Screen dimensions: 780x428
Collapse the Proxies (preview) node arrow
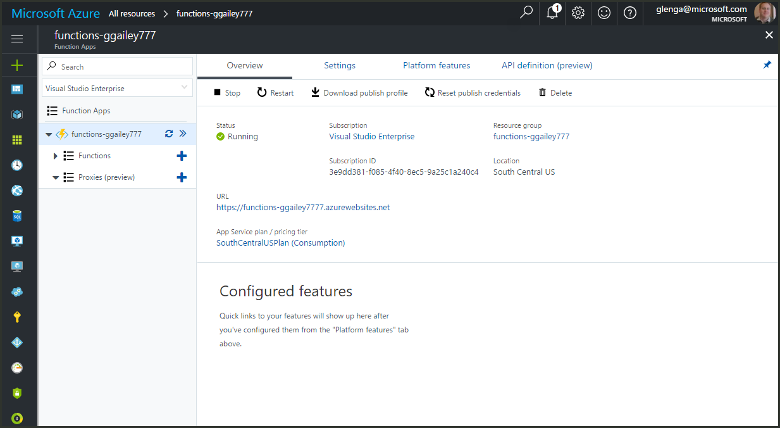[x=56, y=178]
